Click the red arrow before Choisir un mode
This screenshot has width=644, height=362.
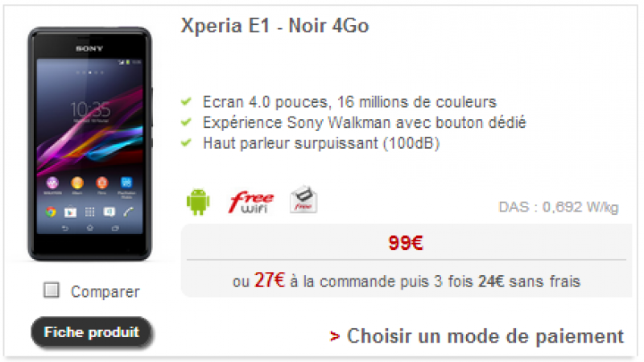(335, 336)
